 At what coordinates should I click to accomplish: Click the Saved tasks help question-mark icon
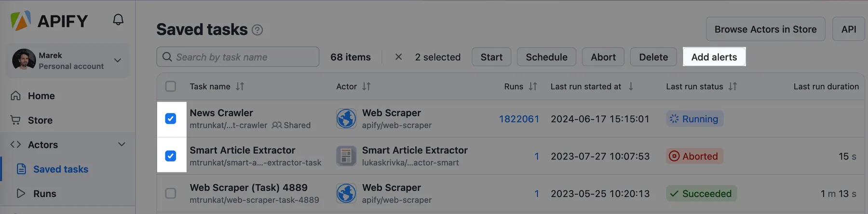tap(258, 30)
